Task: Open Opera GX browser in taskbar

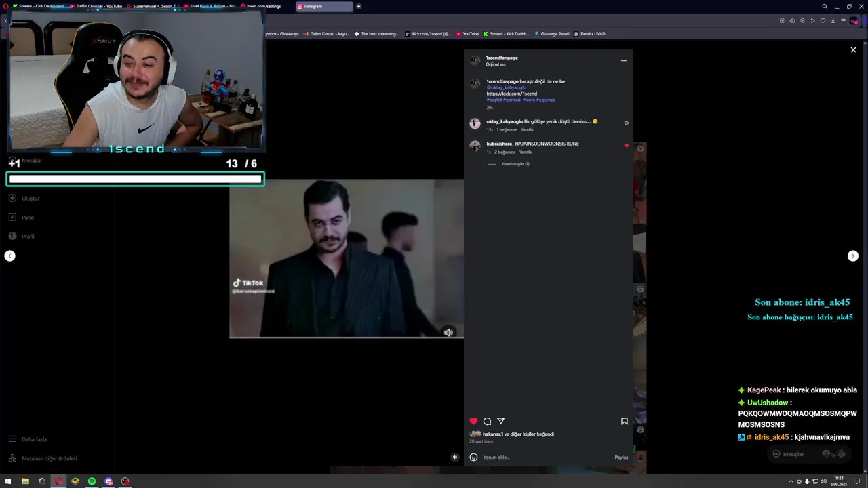Action: pos(58,481)
